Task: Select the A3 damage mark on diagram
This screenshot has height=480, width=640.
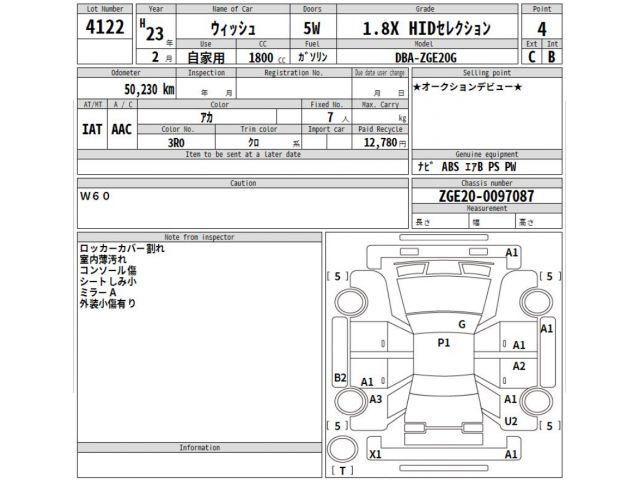Action: 376,399
